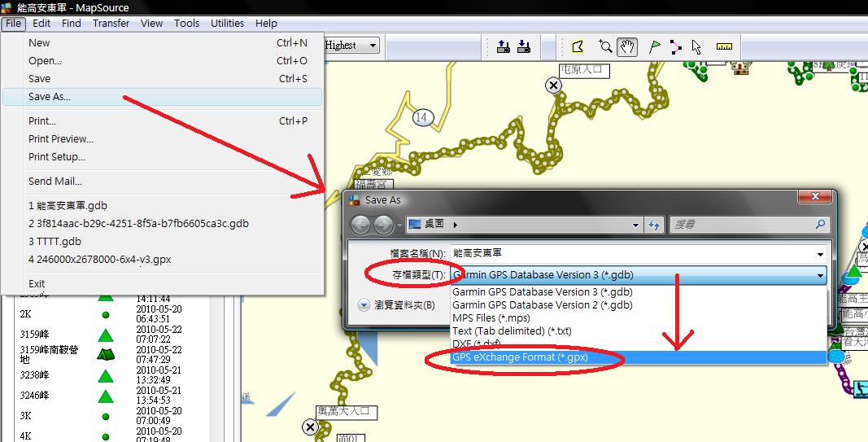Activate the Zoom magnifier tool
The width and height of the screenshot is (868, 442).
605,46
